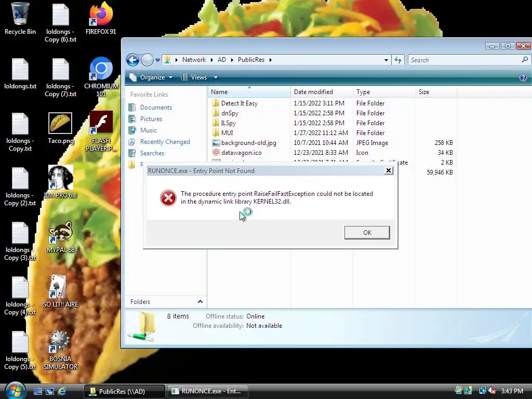Click the 3:43 PM taskbar clock
532x399 pixels.
pyautogui.click(x=512, y=391)
